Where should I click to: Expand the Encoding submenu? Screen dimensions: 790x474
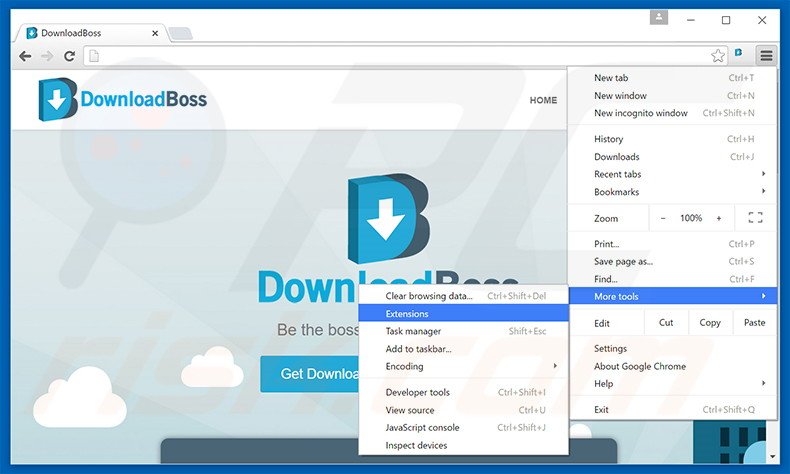click(464, 366)
